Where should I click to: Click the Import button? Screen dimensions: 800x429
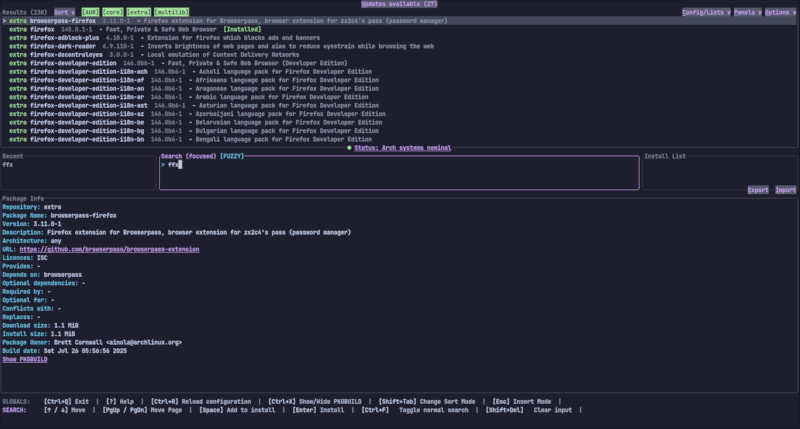click(x=786, y=190)
